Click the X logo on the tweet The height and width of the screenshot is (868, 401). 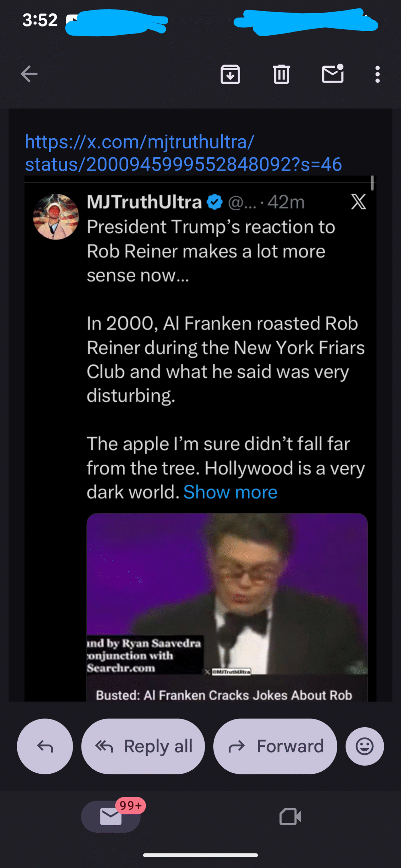click(358, 202)
